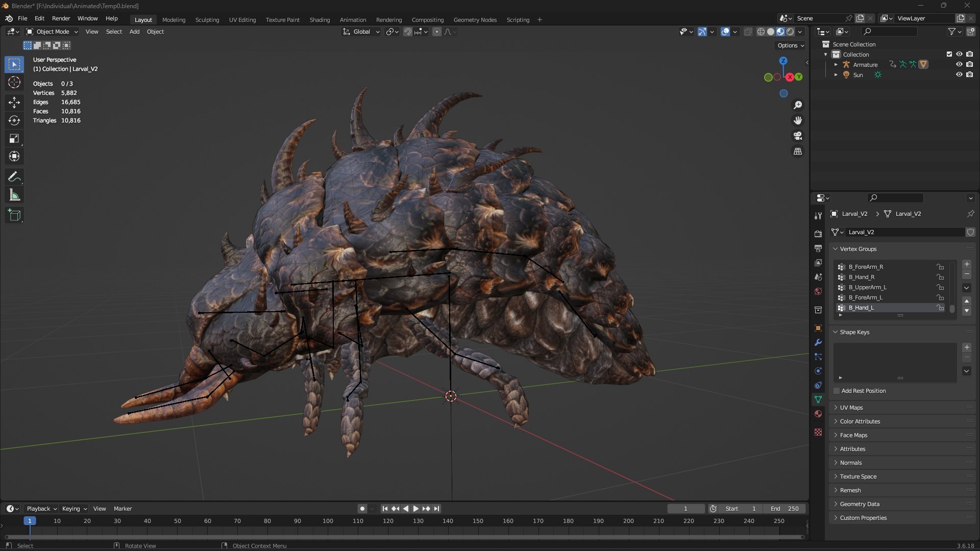Add a new workspace tab
Image resolution: width=980 pixels, height=551 pixels.
point(540,20)
